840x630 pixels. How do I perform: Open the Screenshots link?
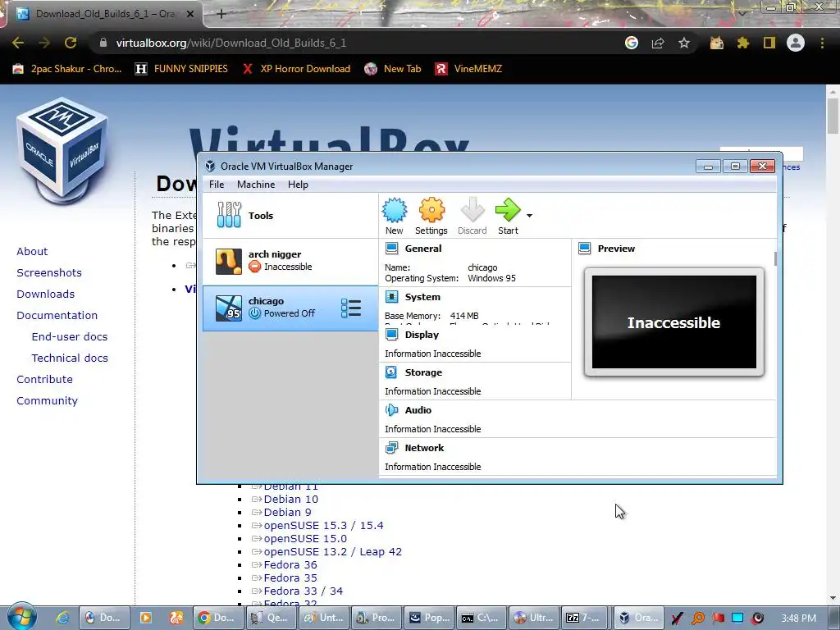[x=49, y=272]
